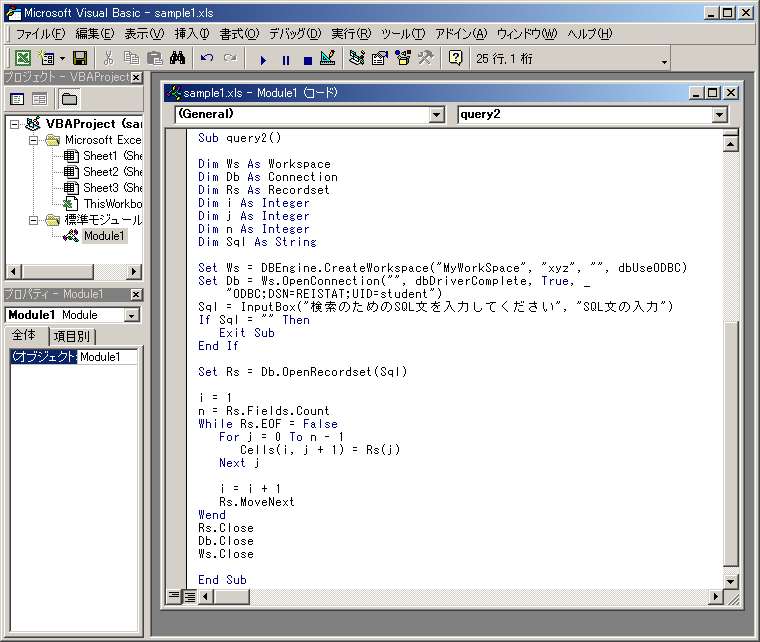The height and width of the screenshot is (642, 760).
Task: Collapse the Microsoft Excel Objects folder
Action: [33, 141]
